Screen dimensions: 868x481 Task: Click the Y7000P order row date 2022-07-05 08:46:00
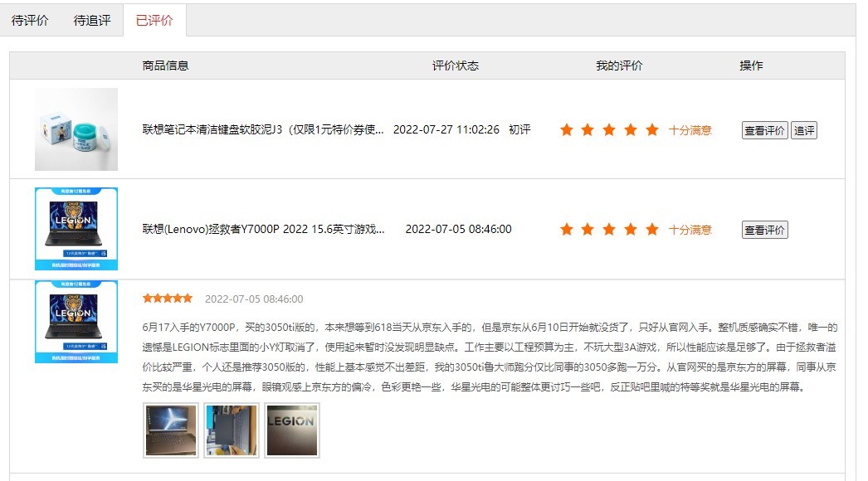(x=458, y=229)
